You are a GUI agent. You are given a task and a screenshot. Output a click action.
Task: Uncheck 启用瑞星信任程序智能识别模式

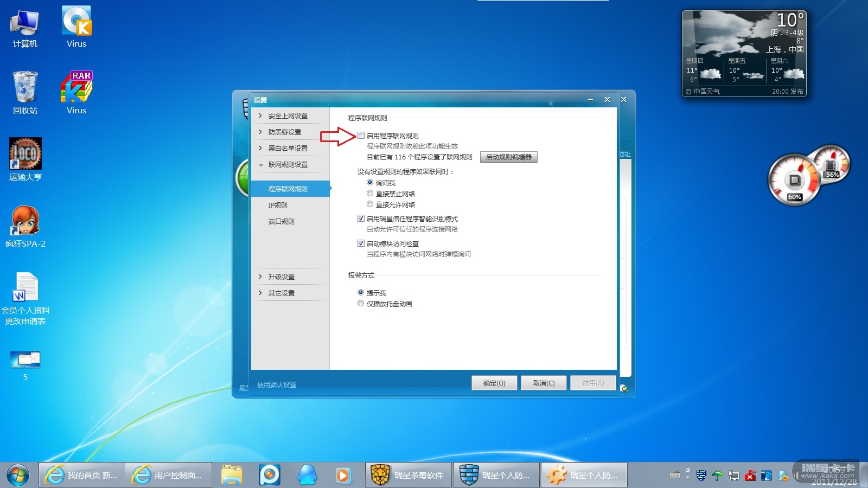tap(361, 219)
